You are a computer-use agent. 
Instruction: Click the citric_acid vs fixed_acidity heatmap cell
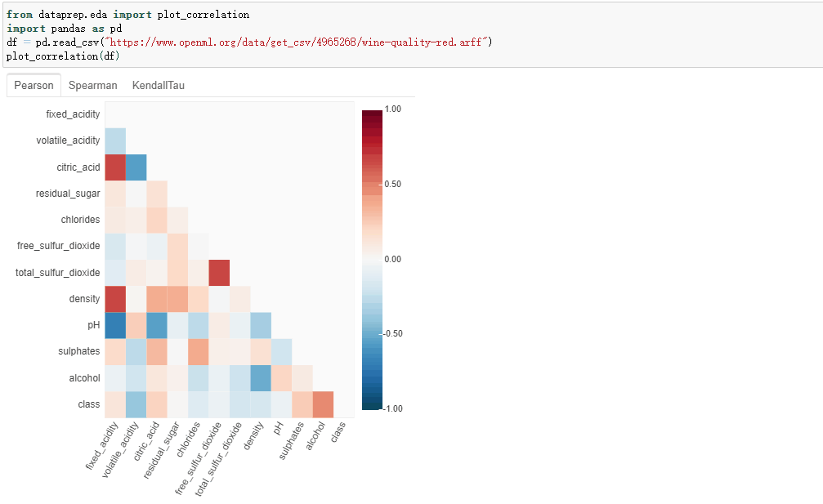115,167
